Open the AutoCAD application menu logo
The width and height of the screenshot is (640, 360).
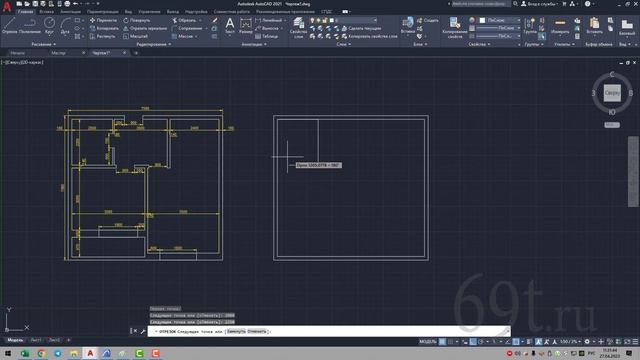[x=7, y=6]
